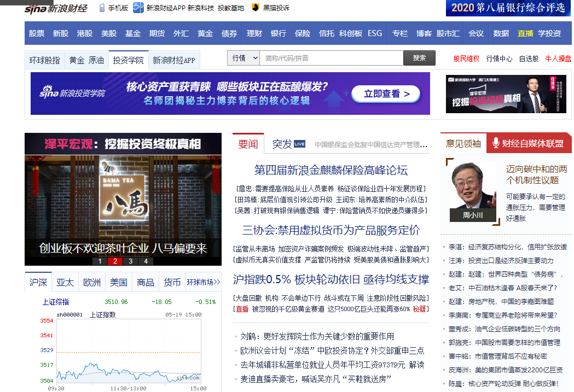Open the 自选股 link
Viewport: 574px width, 392px height.
point(529,58)
